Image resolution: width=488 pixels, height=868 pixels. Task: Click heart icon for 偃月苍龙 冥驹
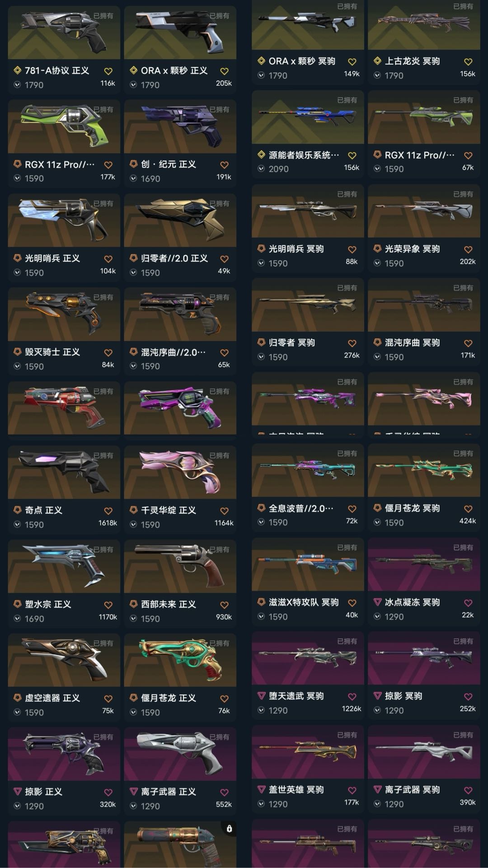tap(468, 509)
